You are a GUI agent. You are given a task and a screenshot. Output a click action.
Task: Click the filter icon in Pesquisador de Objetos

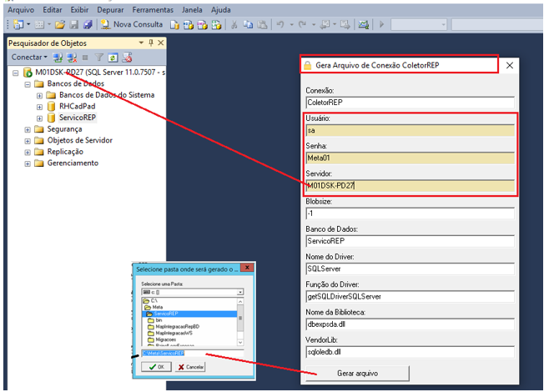tap(98, 58)
